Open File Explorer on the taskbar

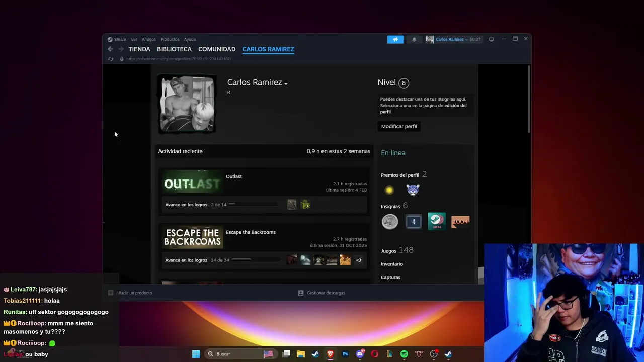[301, 354]
